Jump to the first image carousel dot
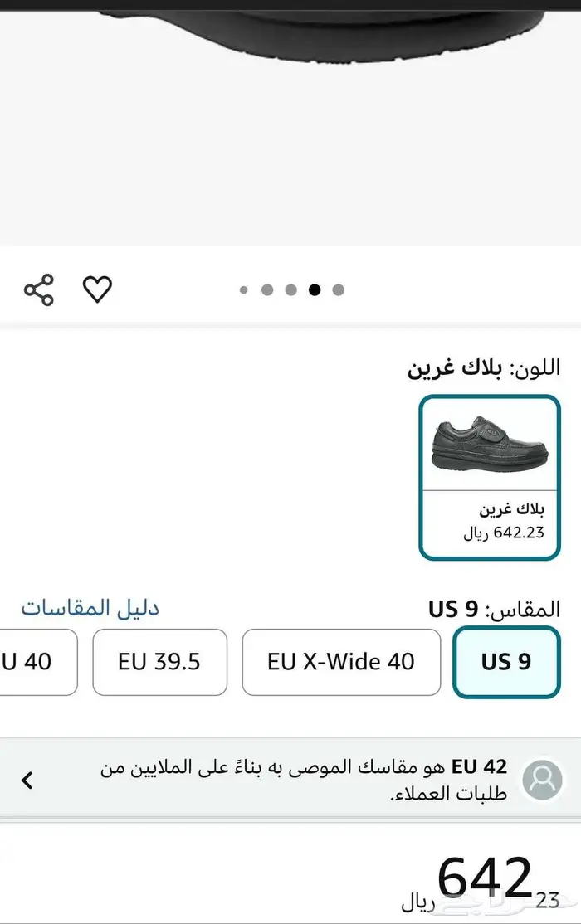This screenshot has height=924, width=581. pos(244,290)
